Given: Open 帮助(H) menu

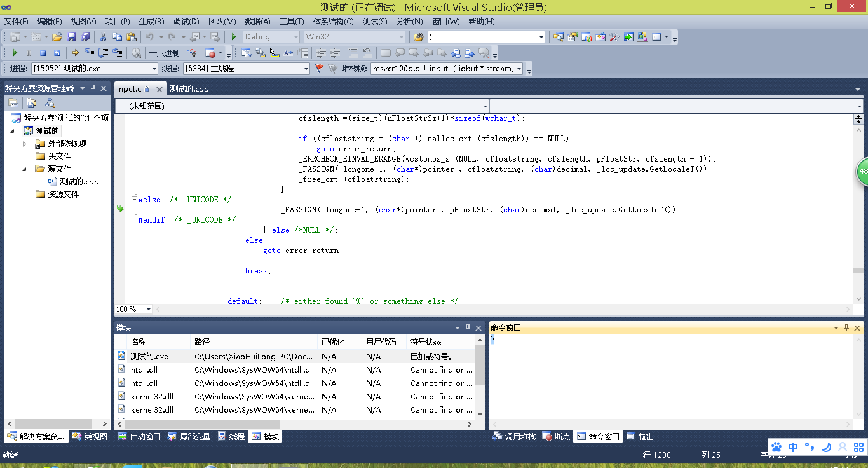Looking at the screenshot, I should point(482,22).
